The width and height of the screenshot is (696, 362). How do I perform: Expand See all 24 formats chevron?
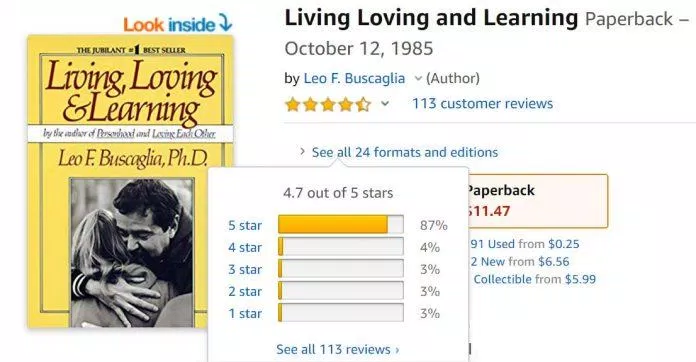point(302,152)
